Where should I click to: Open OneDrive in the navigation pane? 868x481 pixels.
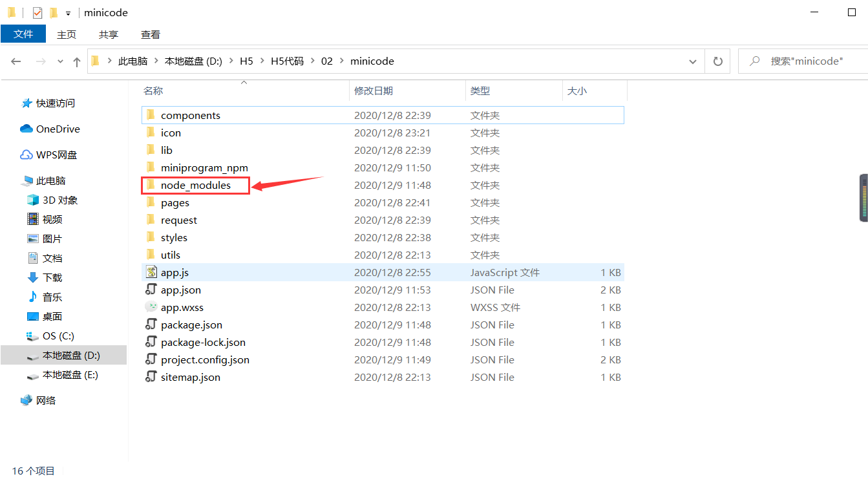50,129
